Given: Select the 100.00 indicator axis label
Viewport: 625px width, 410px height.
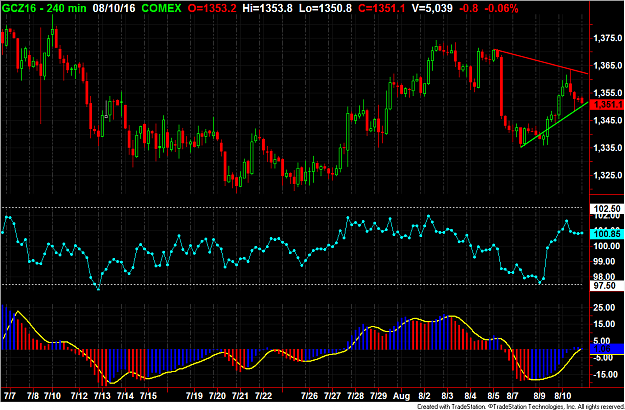Looking at the screenshot, I should pyautogui.click(x=607, y=246).
